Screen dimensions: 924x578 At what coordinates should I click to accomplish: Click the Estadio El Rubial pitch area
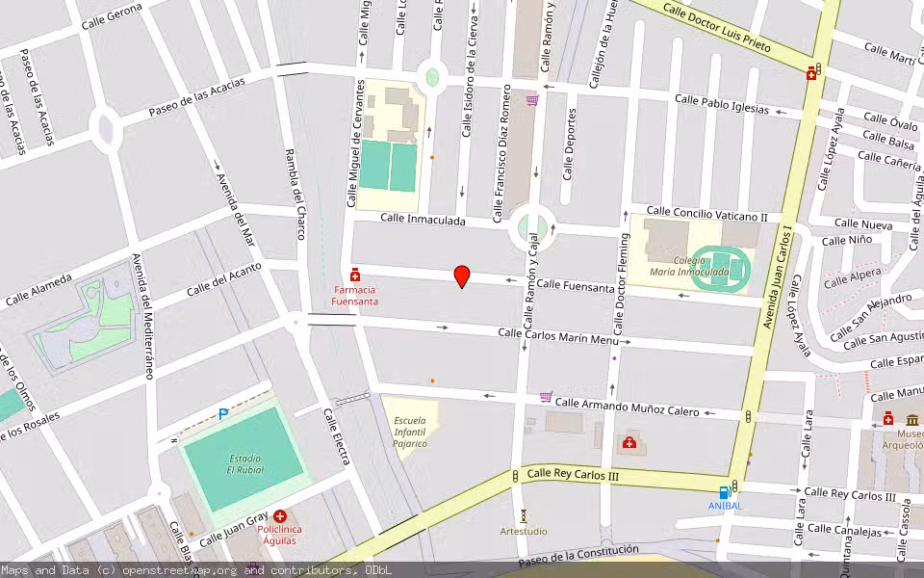pos(244,460)
